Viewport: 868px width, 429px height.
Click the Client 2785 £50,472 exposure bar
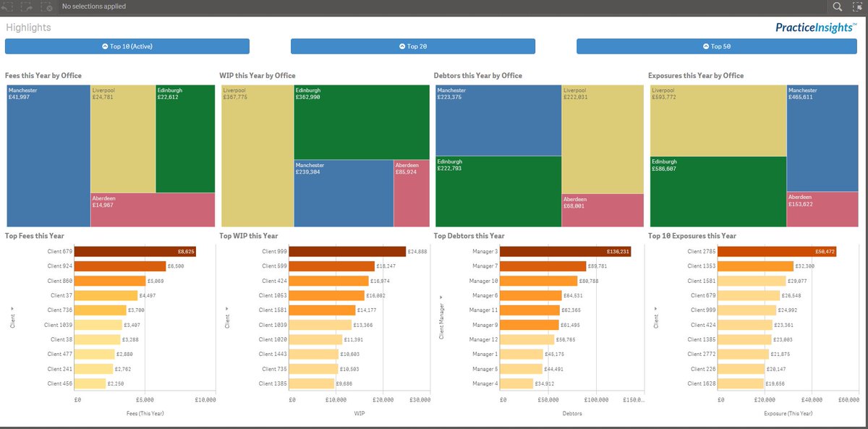coord(778,252)
